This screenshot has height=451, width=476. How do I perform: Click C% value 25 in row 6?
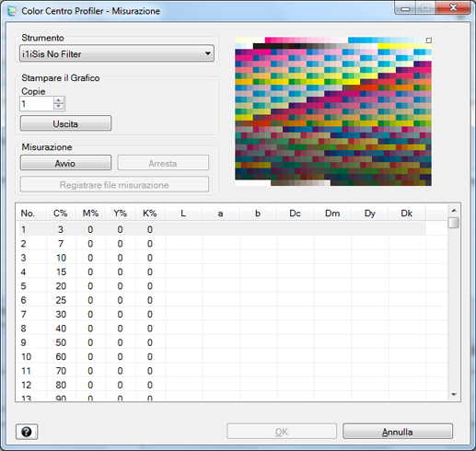point(61,300)
